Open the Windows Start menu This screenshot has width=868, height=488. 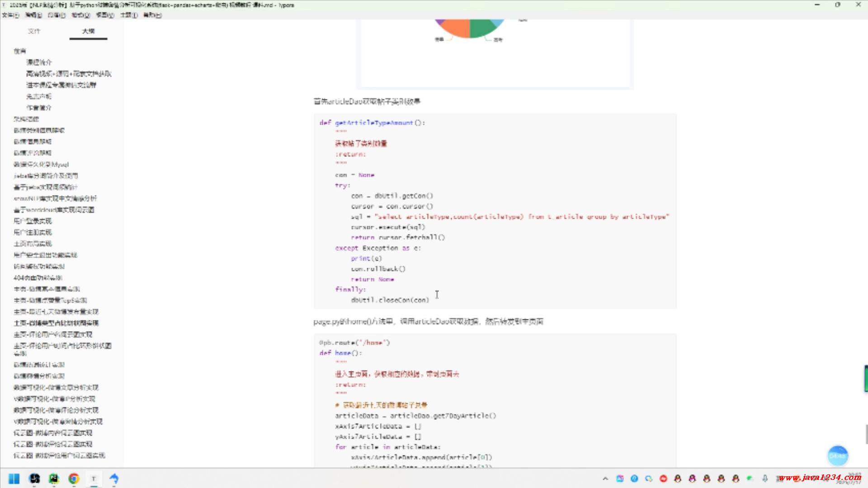[14, 479]
